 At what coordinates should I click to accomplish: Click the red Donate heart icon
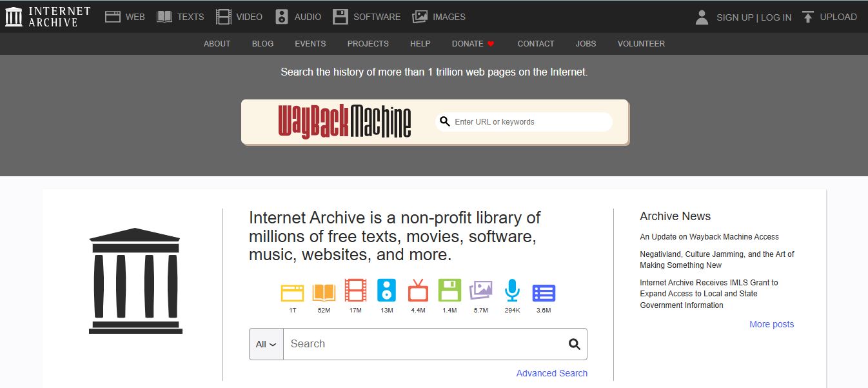491,44
